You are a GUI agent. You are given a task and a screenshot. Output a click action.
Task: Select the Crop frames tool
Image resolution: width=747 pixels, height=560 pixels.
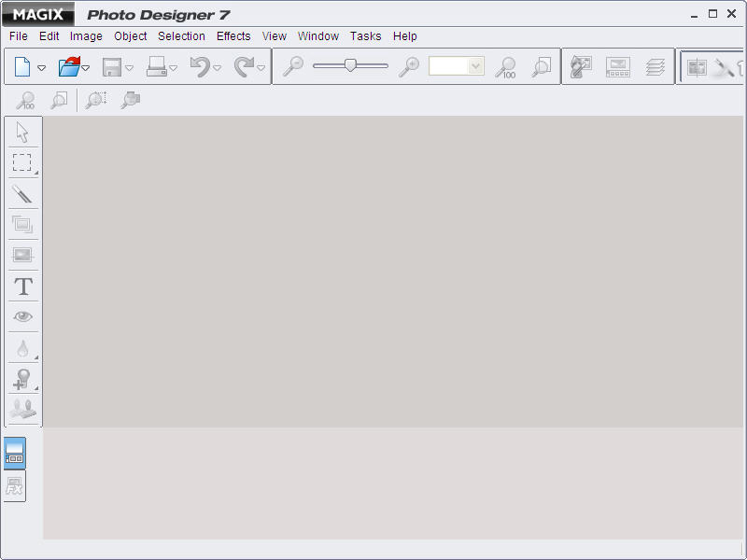click(22, 224)
